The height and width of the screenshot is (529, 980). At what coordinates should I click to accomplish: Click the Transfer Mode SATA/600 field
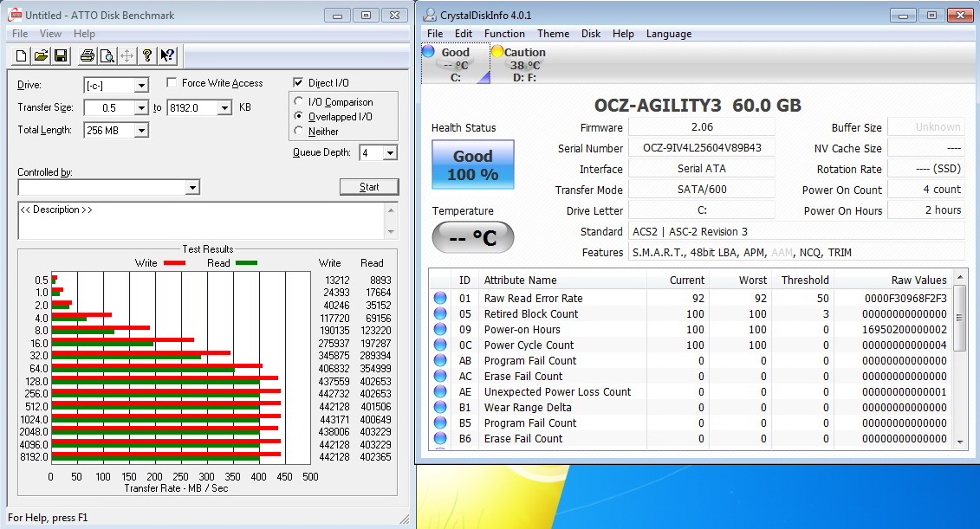(x=702, y=190)
